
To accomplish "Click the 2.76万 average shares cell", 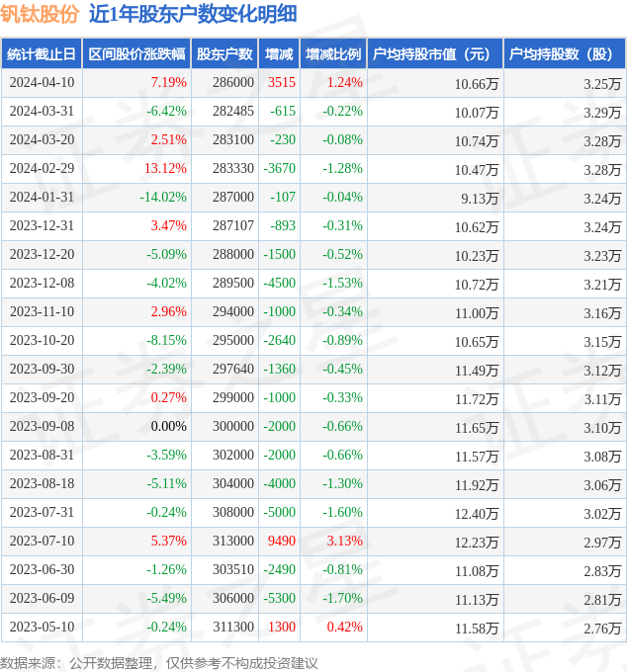I will (x=602, y=628).
